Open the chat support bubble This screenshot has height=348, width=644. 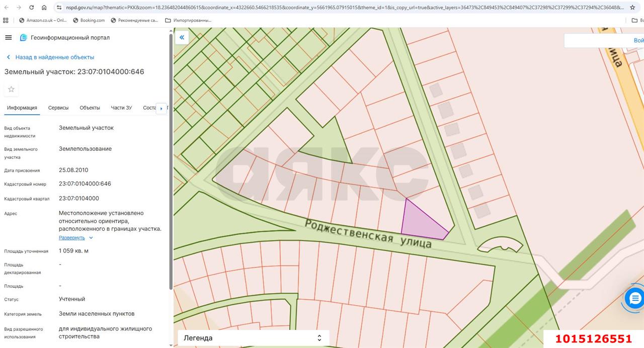pos(634,298)
